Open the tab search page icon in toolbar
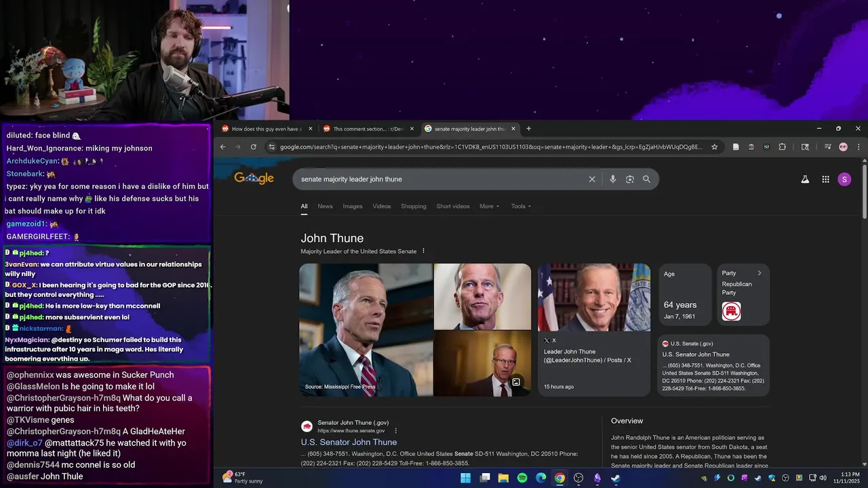Viewport: 868px width, 488px height. [805, 146]
